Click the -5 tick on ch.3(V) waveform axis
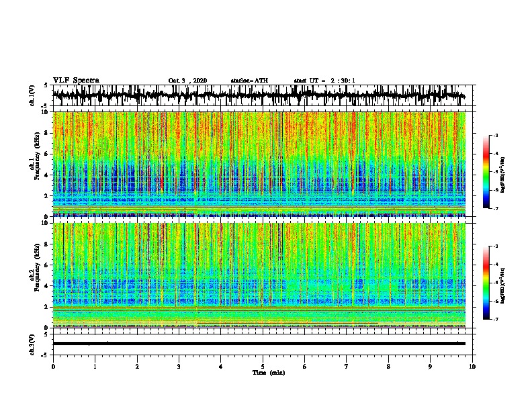The image size is (532, 411). pyautogui.click(x=45, y=355)
